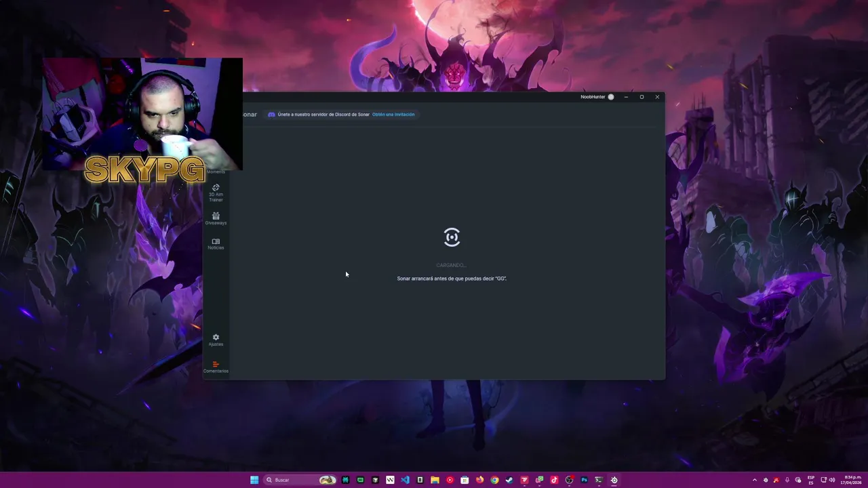The image size is (868, 488).
Task: Open the Noticias section in the sidebar
Action: tap(216, 244)
